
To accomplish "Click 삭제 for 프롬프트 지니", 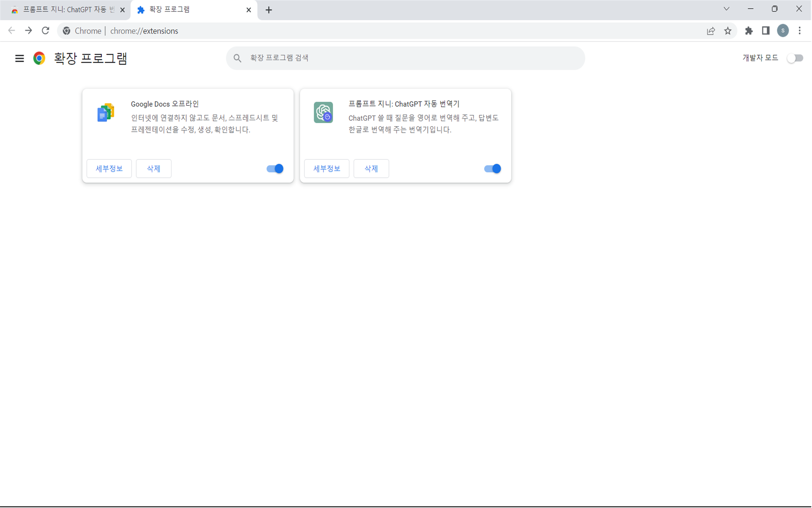I will pyautogui.click(x=371, y=169).
